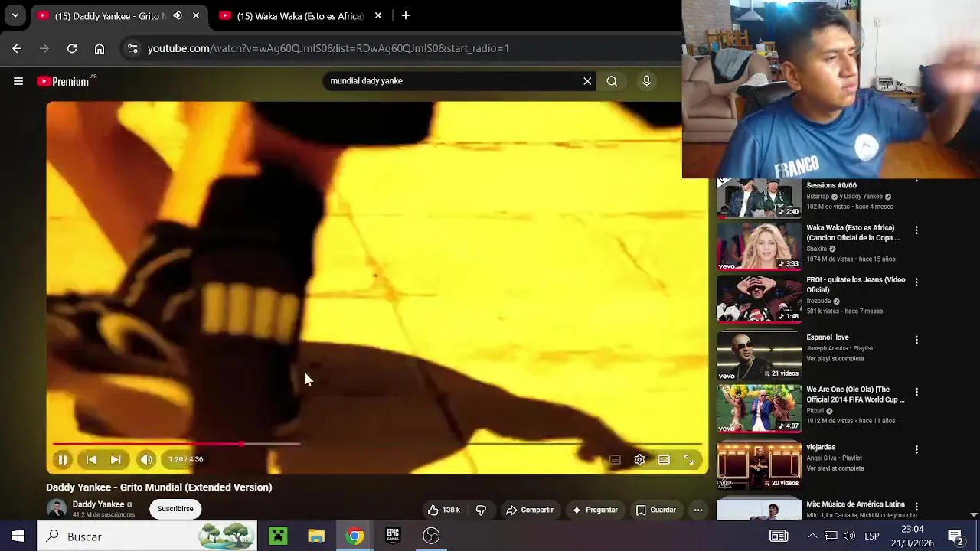Open the system volume tray icon
This screenshot has height=551, width=980.
pos(849,536)
